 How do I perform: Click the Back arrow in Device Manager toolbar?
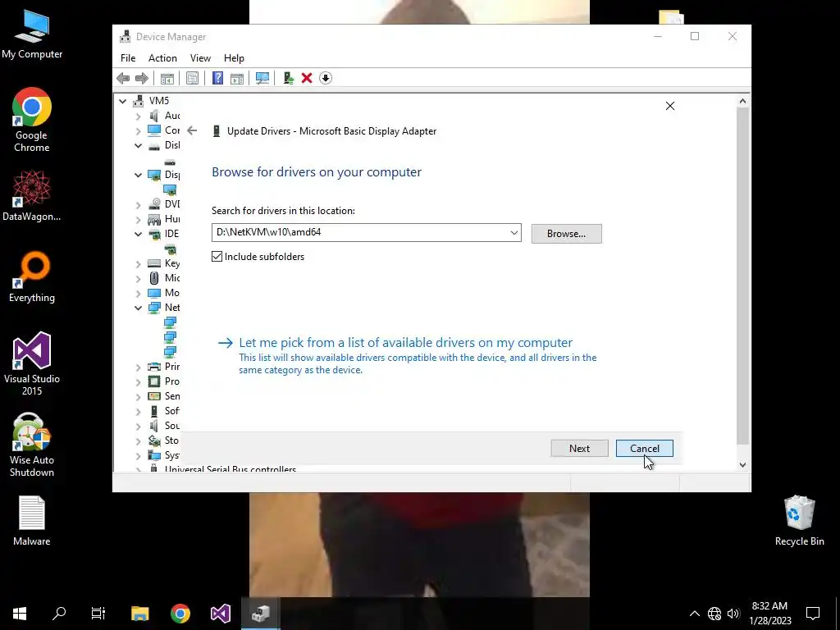click(123, 78)
